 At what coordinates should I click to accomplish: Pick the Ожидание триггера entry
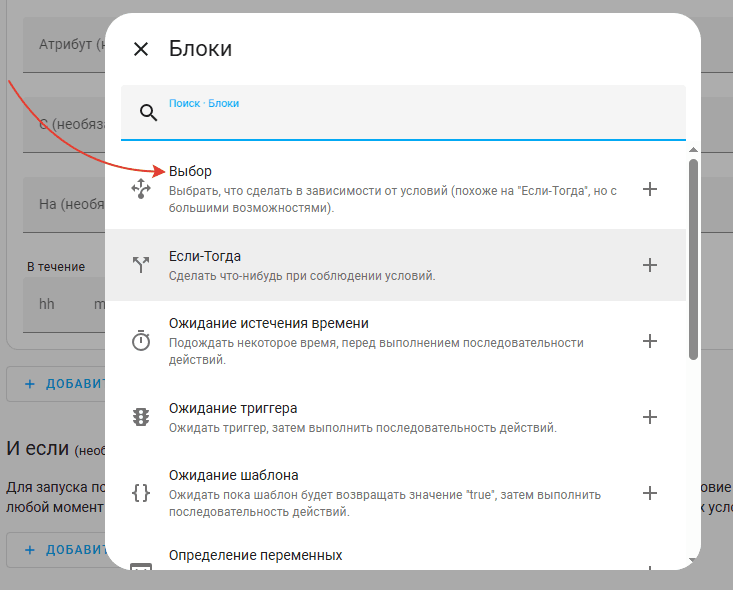pos(390,417)
